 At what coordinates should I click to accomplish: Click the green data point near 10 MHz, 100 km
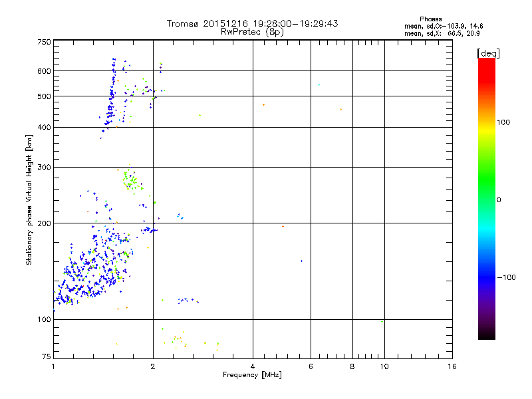[382, 322]
